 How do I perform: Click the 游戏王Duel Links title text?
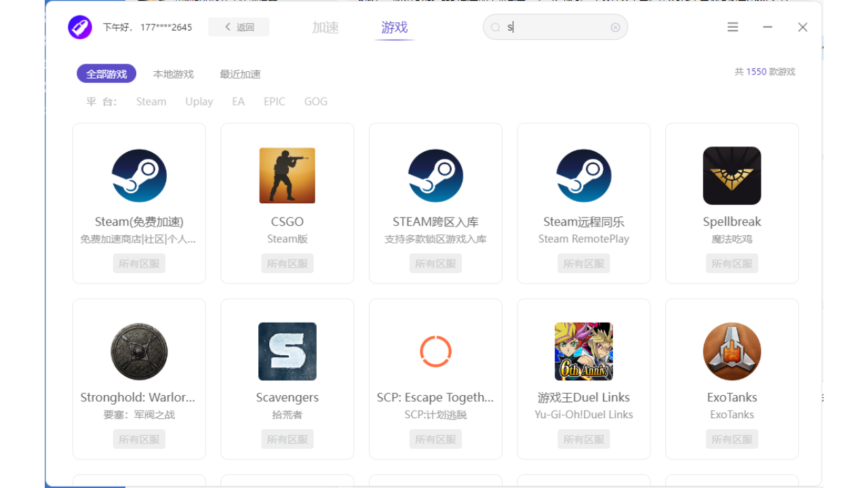pyautogui.click(x=583, y=397)
